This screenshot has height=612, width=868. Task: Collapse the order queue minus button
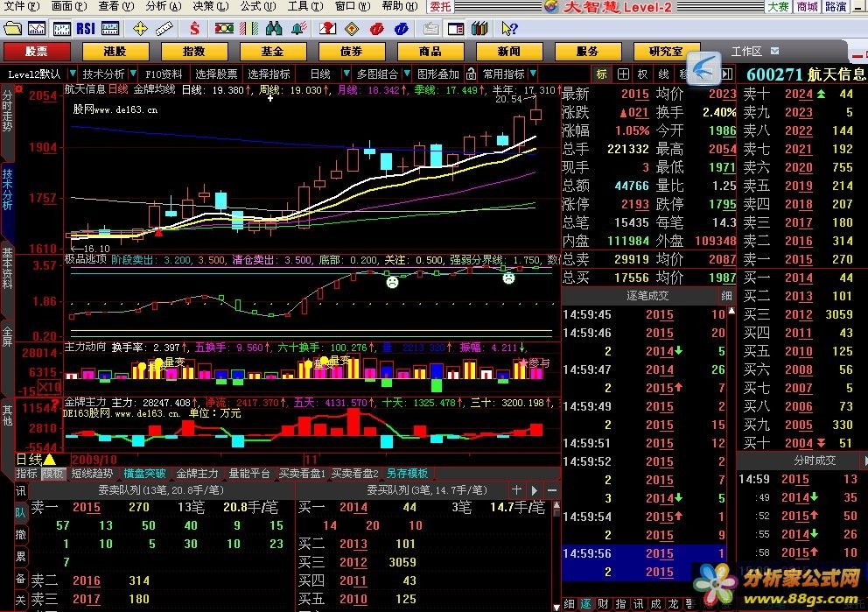[552, 489]
